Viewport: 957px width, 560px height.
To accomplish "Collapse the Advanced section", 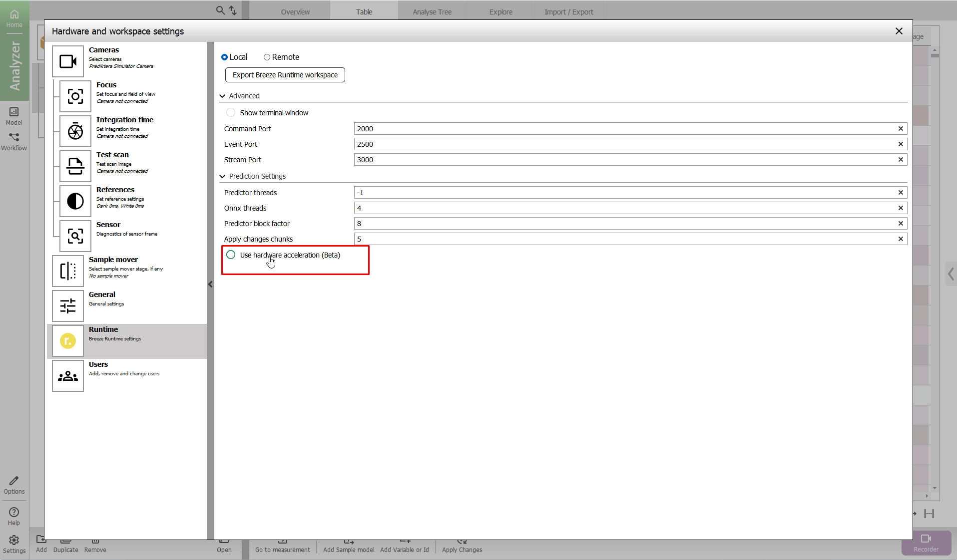I will click(x=222, y=96).
